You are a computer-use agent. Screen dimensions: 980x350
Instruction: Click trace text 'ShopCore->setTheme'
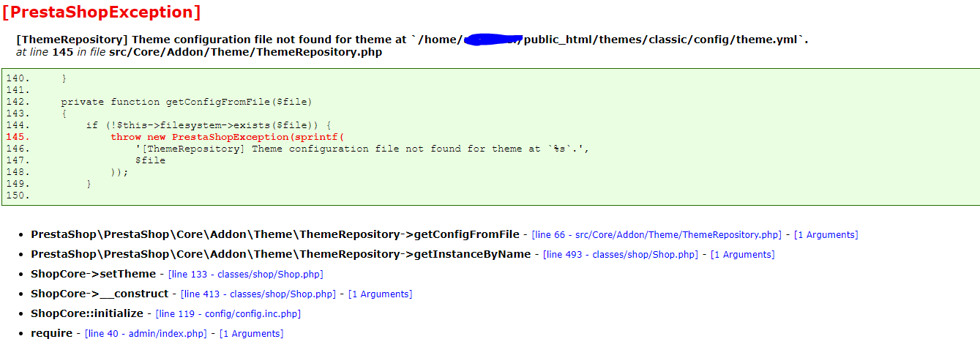click(93, 274)
